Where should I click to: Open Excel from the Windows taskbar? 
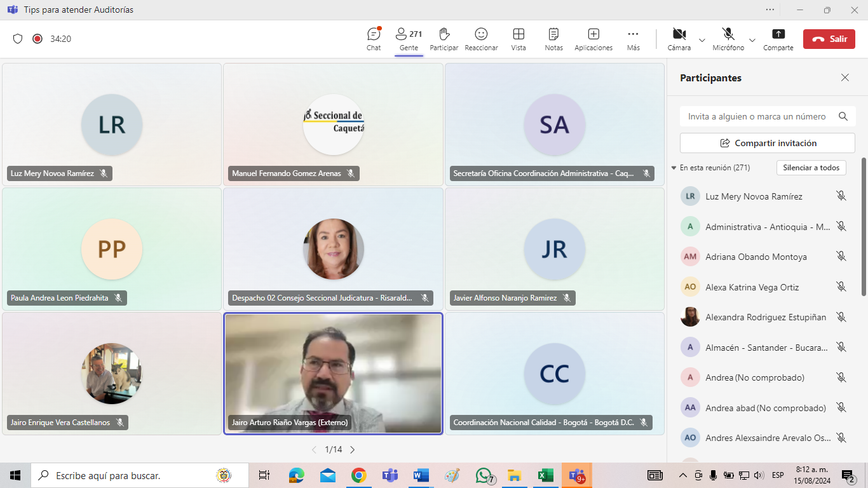click(545, 475)
